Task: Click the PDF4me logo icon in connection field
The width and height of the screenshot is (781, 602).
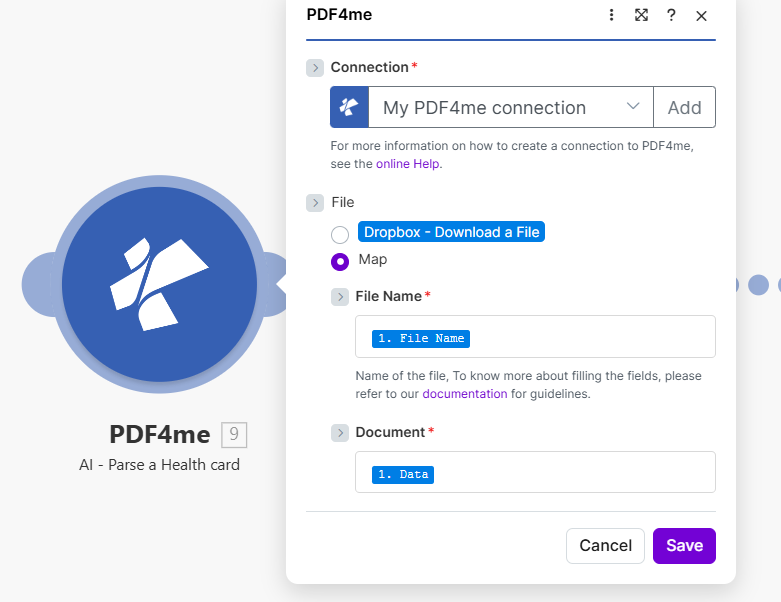Action: point(349,107)
